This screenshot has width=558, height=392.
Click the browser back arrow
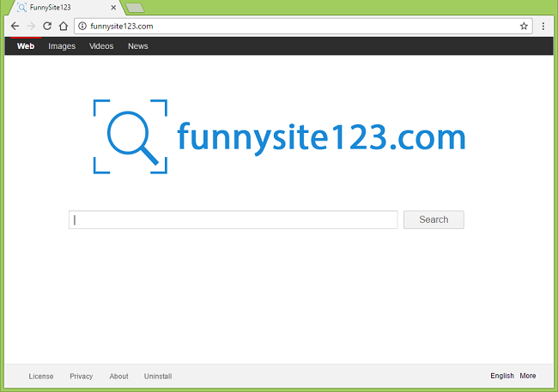(15, 26)
